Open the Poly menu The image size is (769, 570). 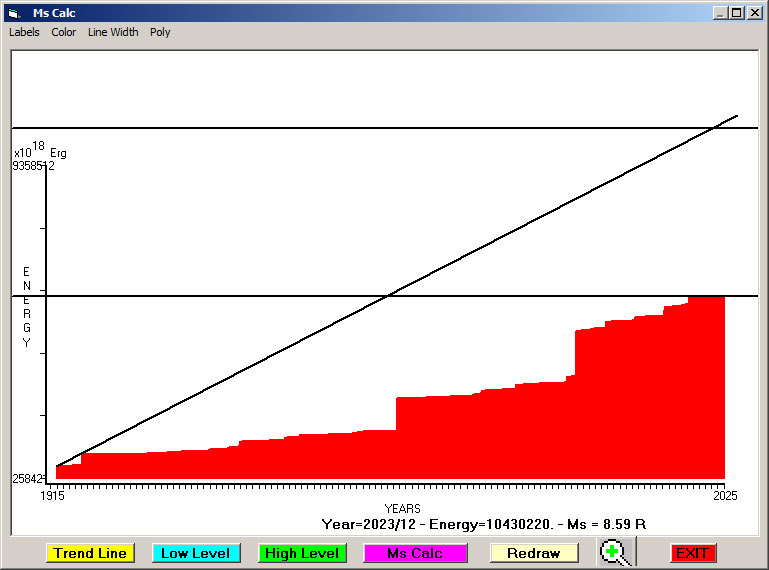pos(160,32)
